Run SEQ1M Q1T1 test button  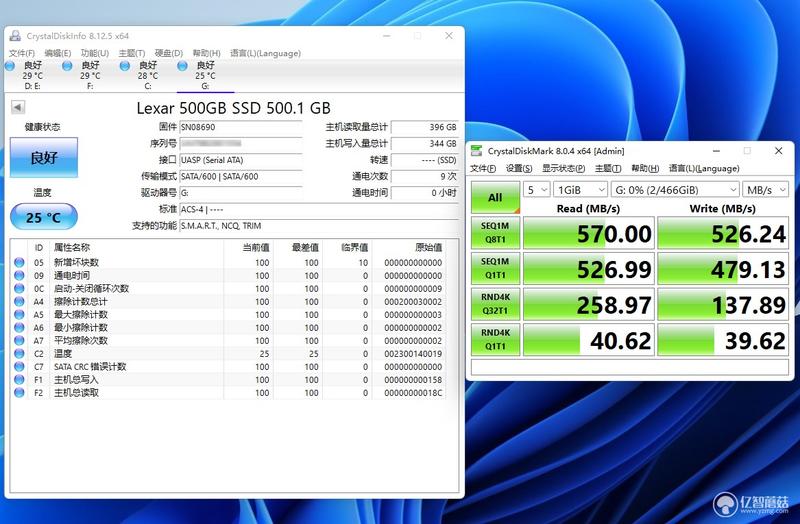pos(495,268)
